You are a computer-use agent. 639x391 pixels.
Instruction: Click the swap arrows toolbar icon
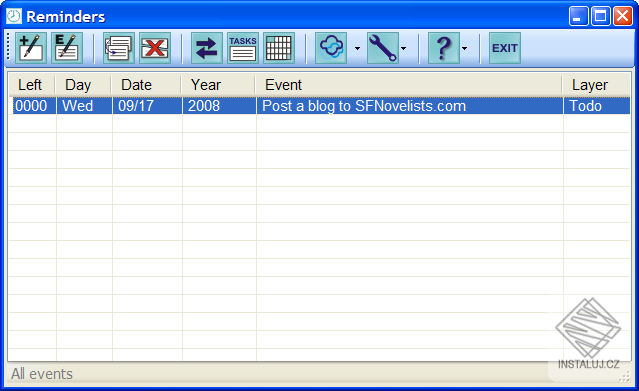coord(207,48)
